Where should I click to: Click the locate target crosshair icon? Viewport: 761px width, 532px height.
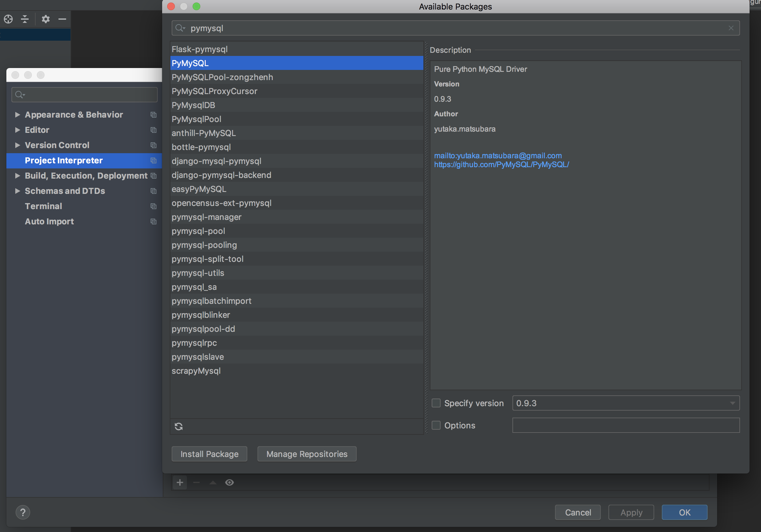[8, 19]
